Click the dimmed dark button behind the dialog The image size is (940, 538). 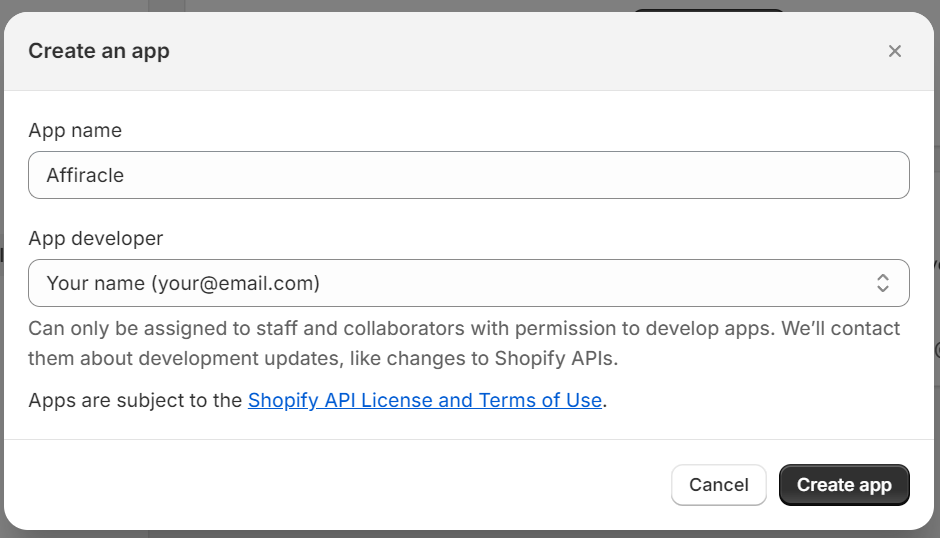tap(709, 9)
